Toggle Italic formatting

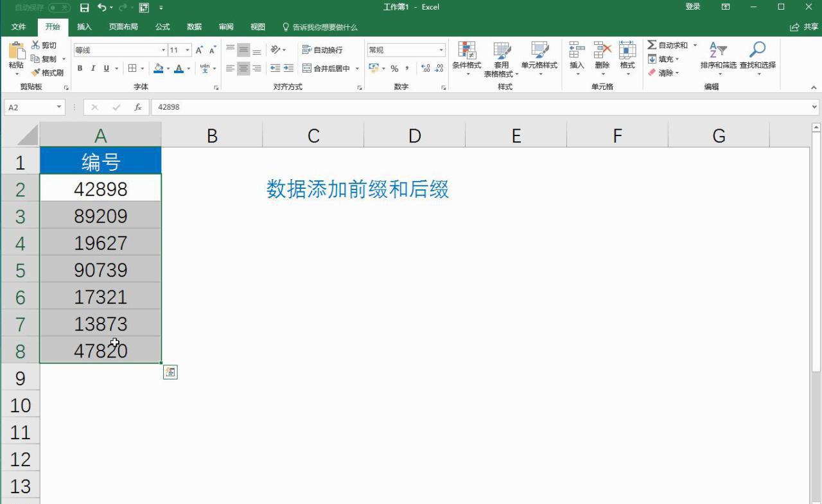(x=92, y=68)
